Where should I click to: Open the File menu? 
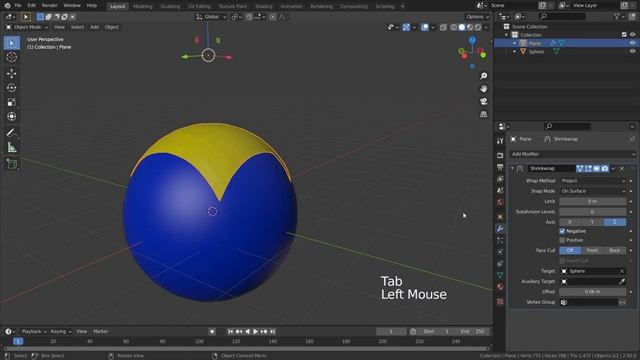(x=18, y=6)
